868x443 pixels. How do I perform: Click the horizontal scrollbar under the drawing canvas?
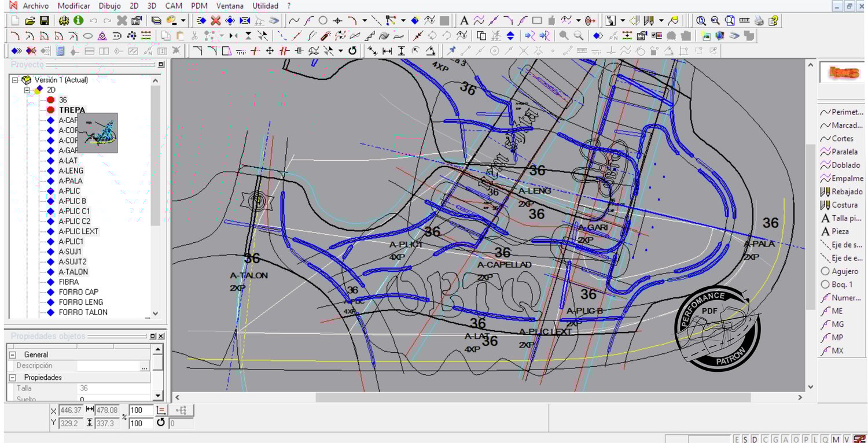(x=532, y=397)
